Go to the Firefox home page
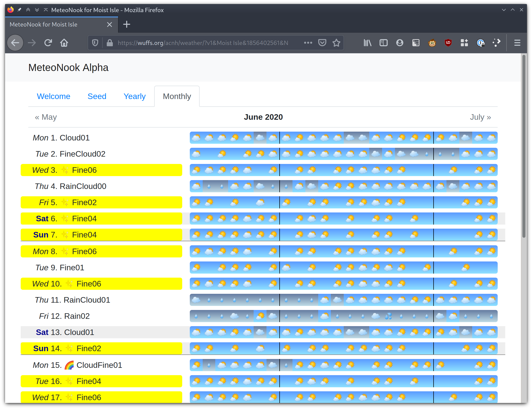The image size is (532, 409). tap(64, 43)
